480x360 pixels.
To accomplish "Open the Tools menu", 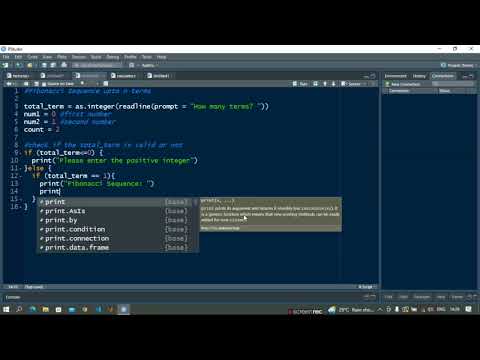I will [147, 57].
